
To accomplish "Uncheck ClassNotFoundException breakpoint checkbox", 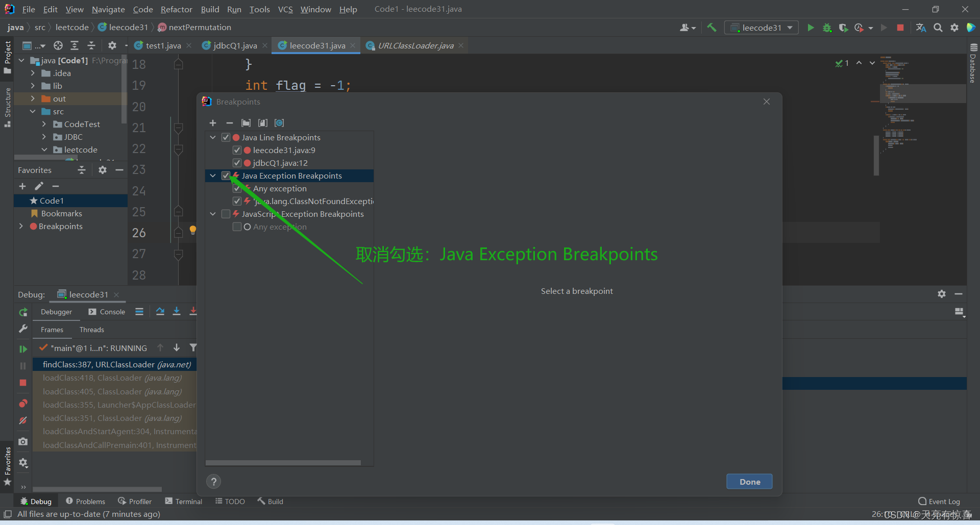I will point(237,201).
